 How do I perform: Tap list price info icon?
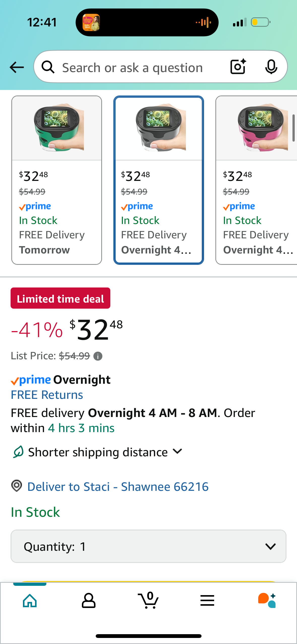[x=98, y=356]
